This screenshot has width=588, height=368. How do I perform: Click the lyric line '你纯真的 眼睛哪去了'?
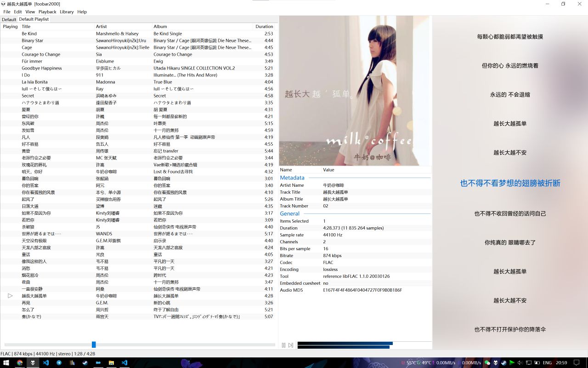coord(510,242)
